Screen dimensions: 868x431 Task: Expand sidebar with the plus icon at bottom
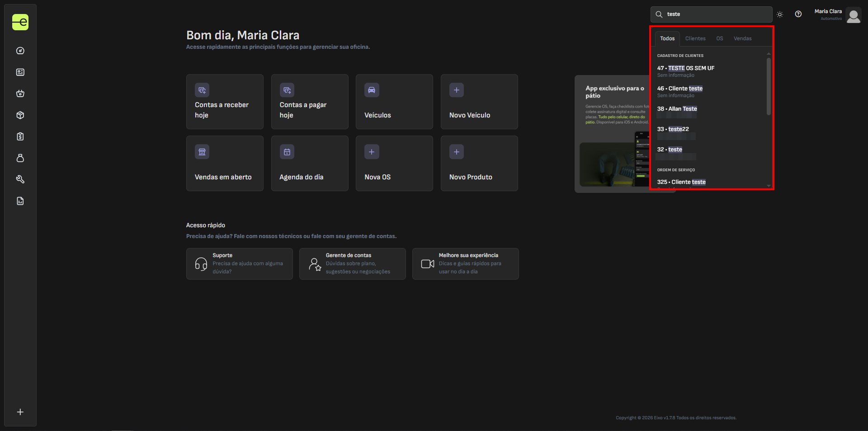(20, 412)
